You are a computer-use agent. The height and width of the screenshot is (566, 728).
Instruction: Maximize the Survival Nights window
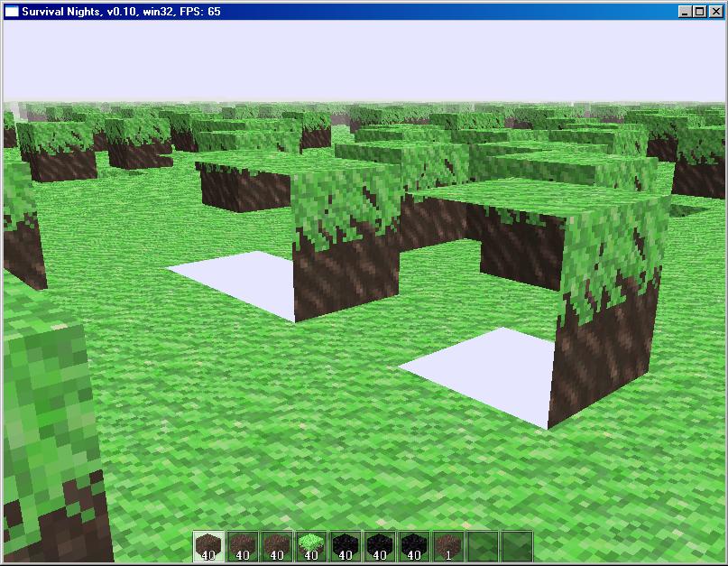point(699,11)
